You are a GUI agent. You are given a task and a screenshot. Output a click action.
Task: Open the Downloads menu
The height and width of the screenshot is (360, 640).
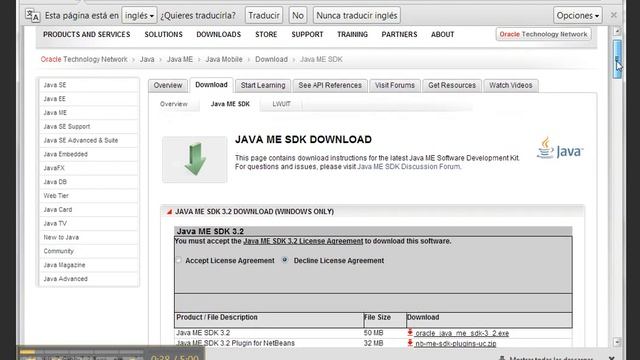point(218,35)
